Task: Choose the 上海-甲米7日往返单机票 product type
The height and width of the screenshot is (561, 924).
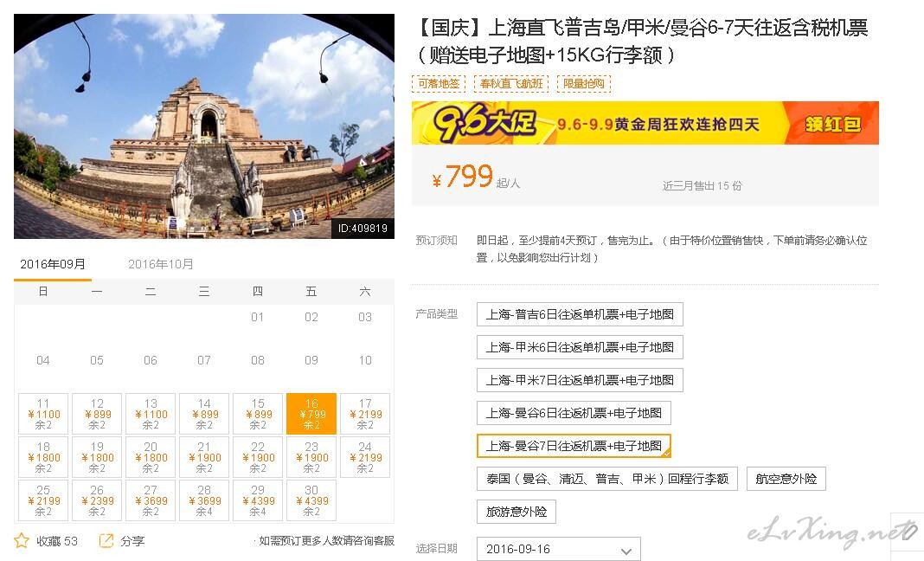Action: [580, 380]
